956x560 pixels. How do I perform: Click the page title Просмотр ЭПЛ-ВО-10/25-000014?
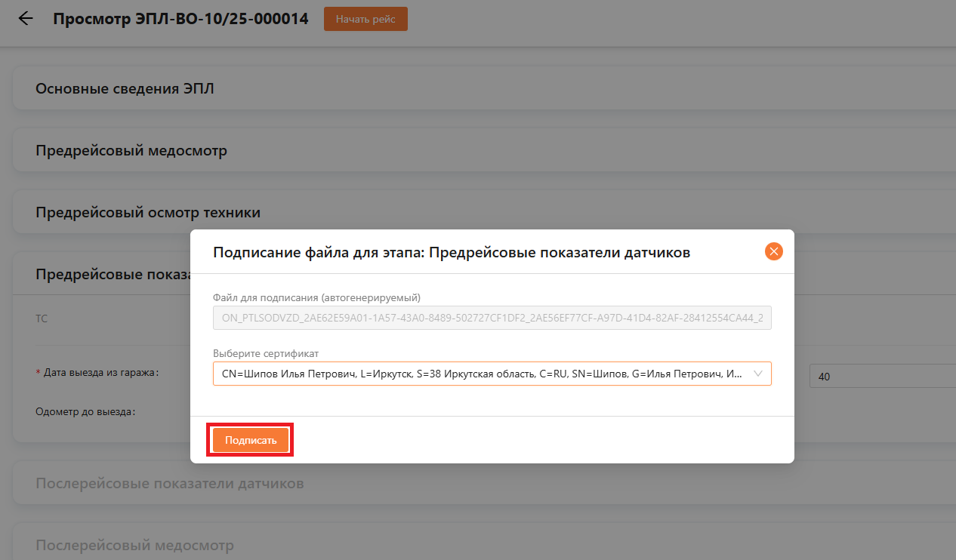pyautogui.click(x=180, y=19)
